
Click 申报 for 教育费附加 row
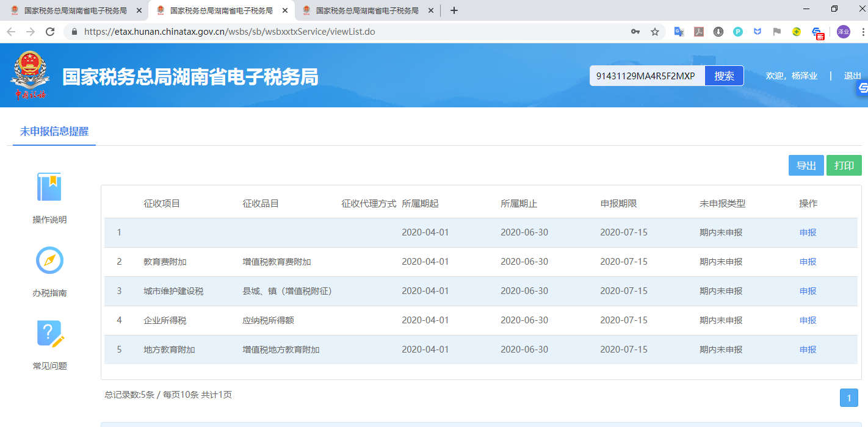[808, 262]
